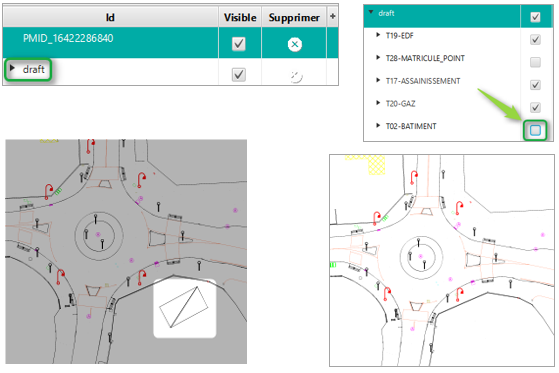
Task: Uncheck visible box in the draft row
Action: point(239,75)
